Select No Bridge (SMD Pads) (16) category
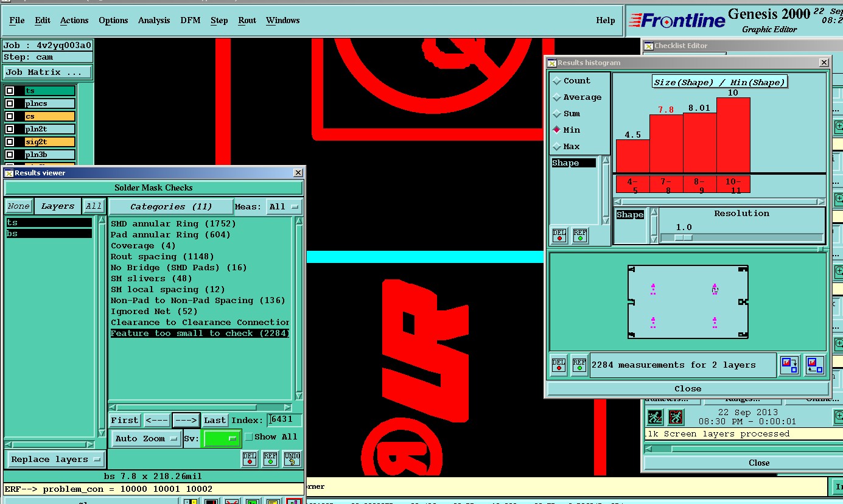 [179, 267]
